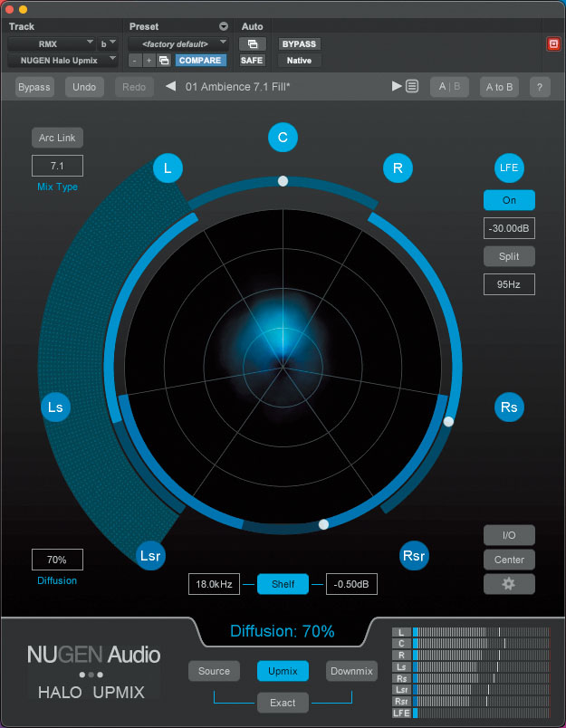Toggle the A|B comparison button
This screenshot has width=566, height=728.
pyautogui.click(x=449, y=87)
